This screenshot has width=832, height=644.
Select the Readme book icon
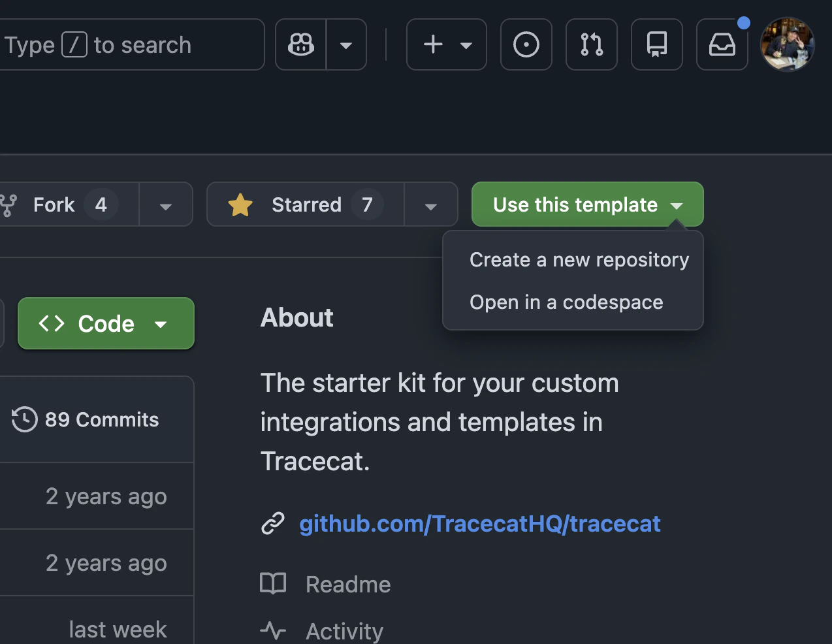point(273,583)
